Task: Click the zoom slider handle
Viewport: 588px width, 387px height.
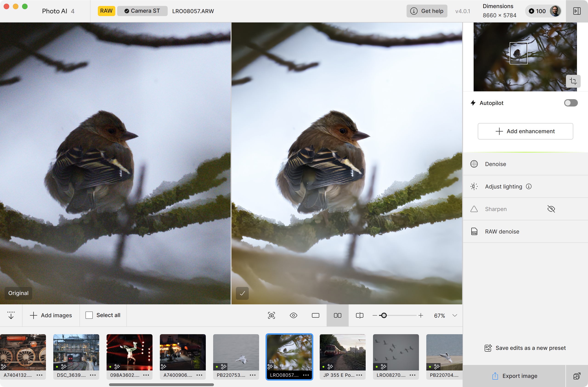Action: 384,315
